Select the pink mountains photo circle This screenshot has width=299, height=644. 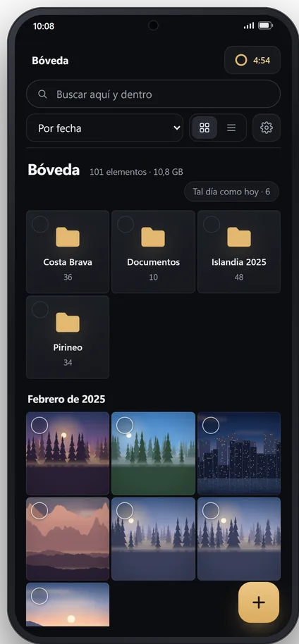coord(39,511)
